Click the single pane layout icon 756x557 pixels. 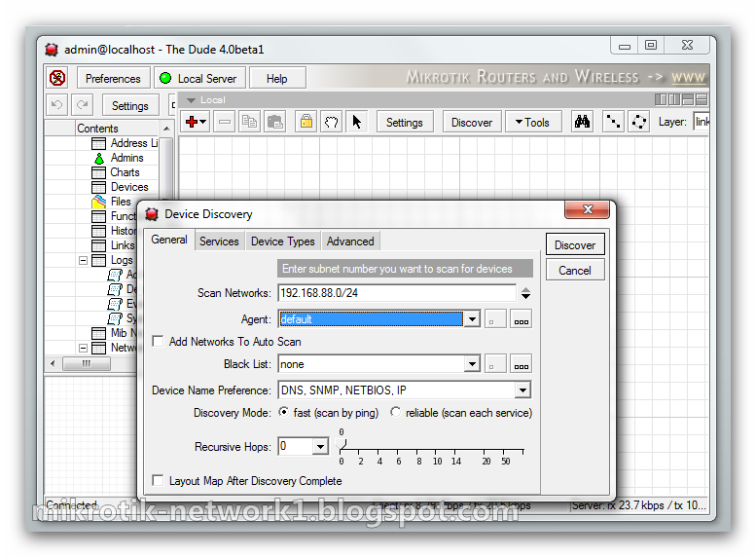click(x=661, y=99)
